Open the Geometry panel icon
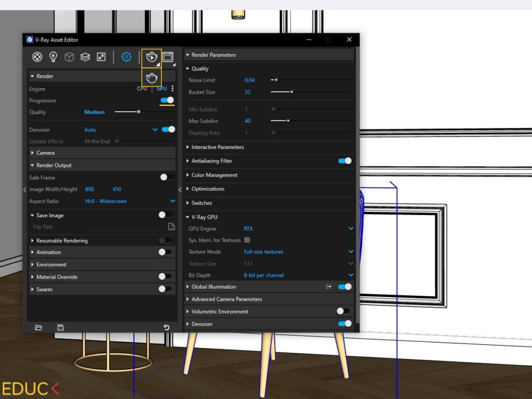 pos(69,57)
